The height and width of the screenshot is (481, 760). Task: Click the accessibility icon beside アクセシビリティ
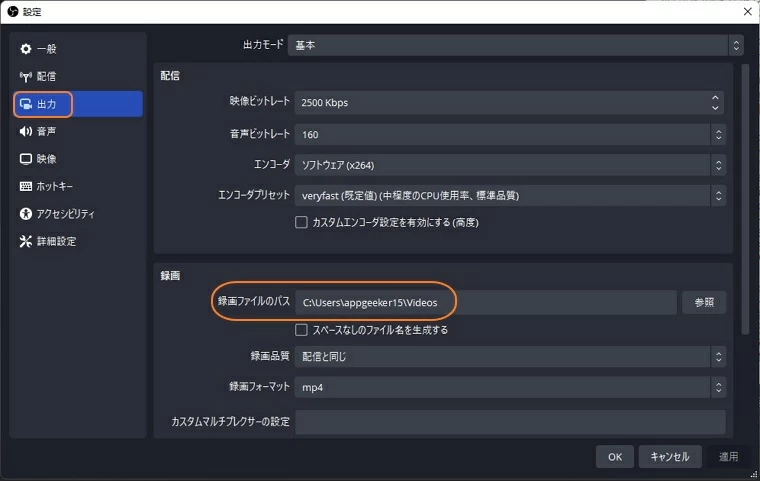coord(26,214)
